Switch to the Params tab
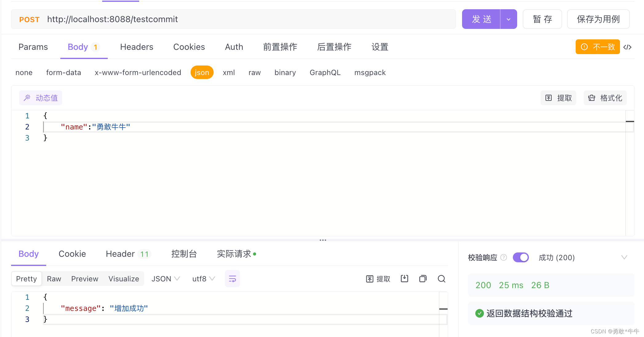 (33, 47)
